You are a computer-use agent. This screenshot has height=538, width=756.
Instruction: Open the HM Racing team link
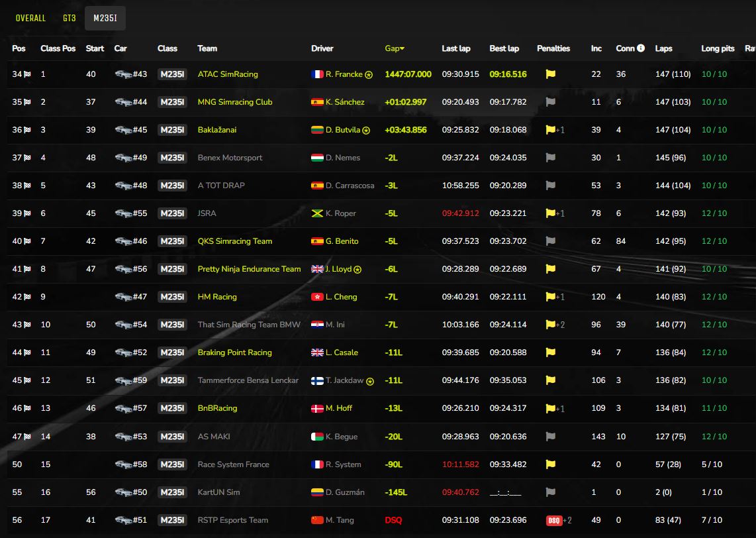[x=217, y=297]
